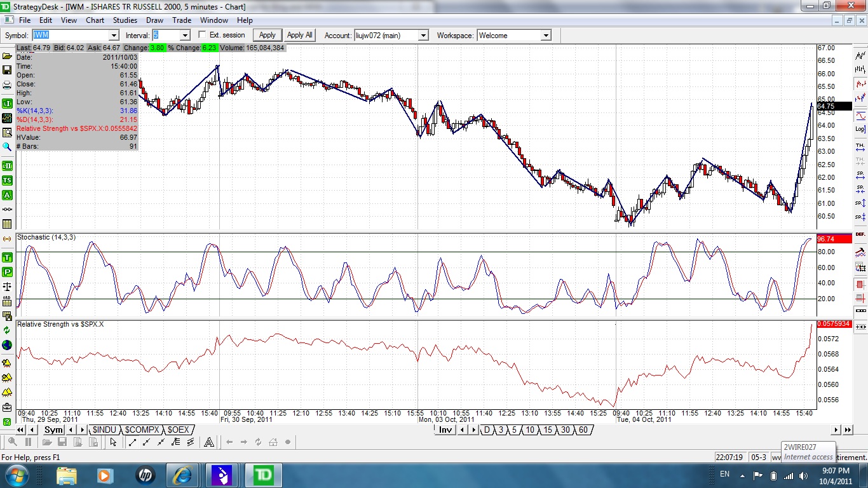Click the skip-to-start double arrow button at bottom-left
This screenshot has width=868, height=488.
pyautogui.click(x=20, y=430)
